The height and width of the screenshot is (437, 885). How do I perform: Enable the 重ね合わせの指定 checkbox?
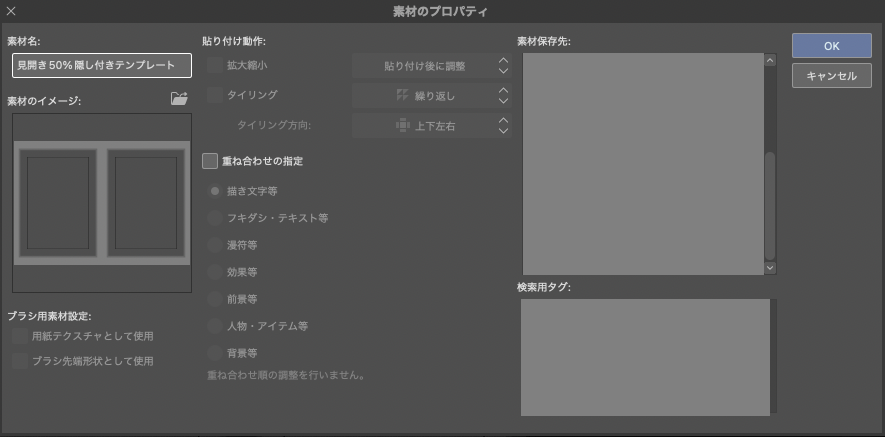pyautogui.click(x=210, y=160)
